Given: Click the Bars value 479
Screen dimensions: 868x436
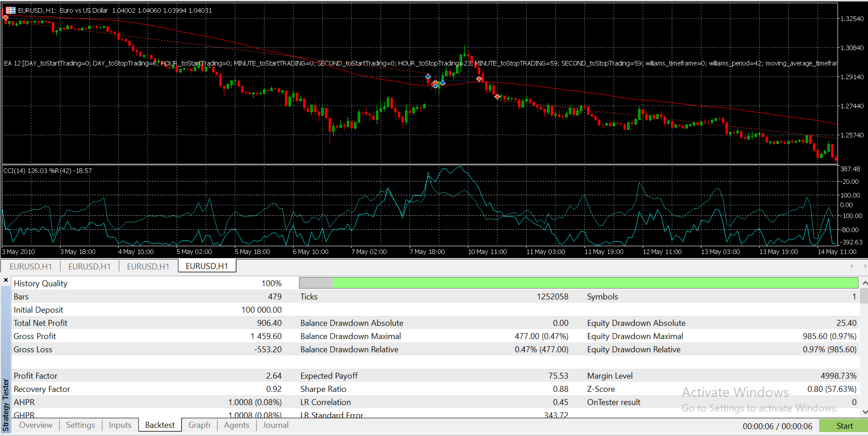Looking at the screenshot, I should click(x=275, y=297).
